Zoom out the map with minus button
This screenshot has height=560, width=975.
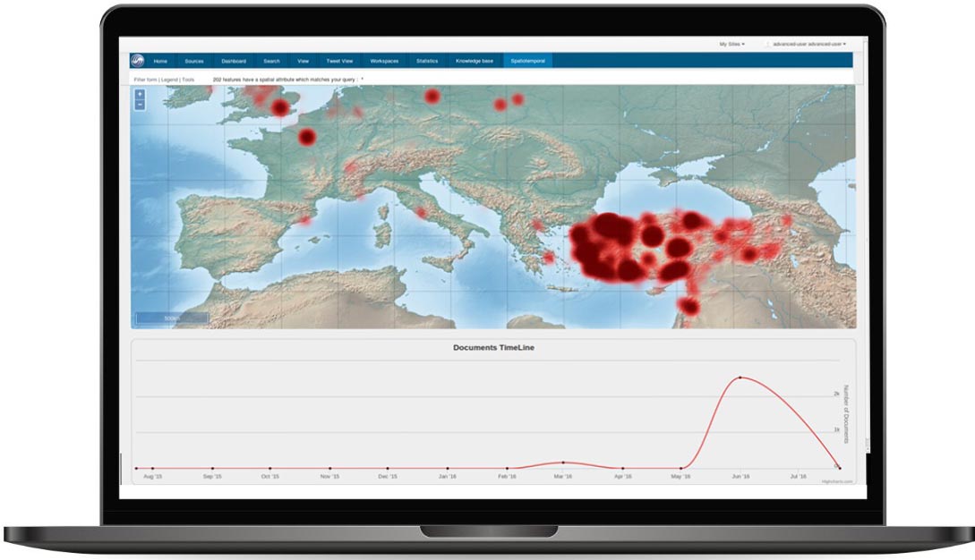140,104
